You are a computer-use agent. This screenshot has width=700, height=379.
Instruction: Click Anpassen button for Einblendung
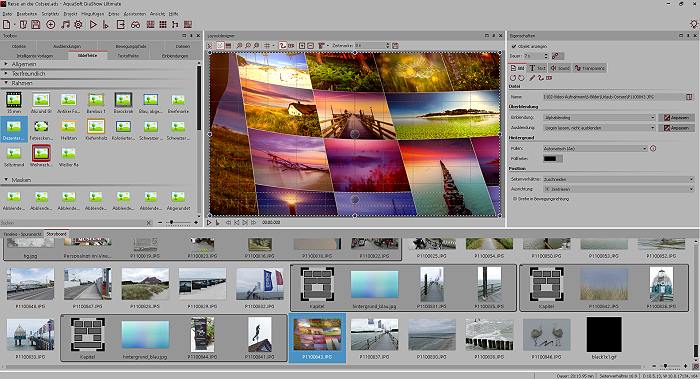coord(676,117)
